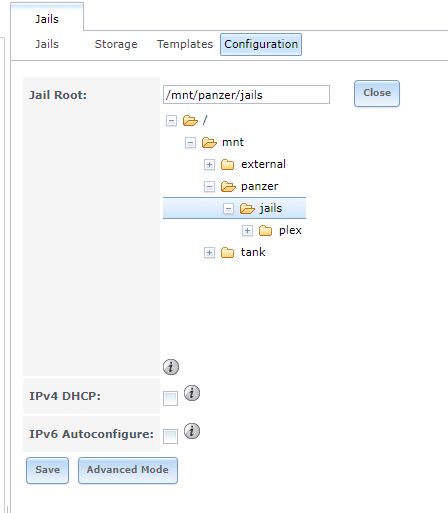Collapse the panzer folder node
Screen dimensions: 448x513
click(209, 187)
